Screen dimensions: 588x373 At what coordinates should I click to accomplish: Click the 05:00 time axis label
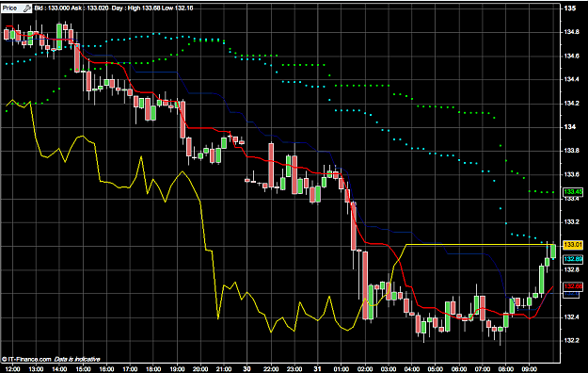tap(436, 369)
